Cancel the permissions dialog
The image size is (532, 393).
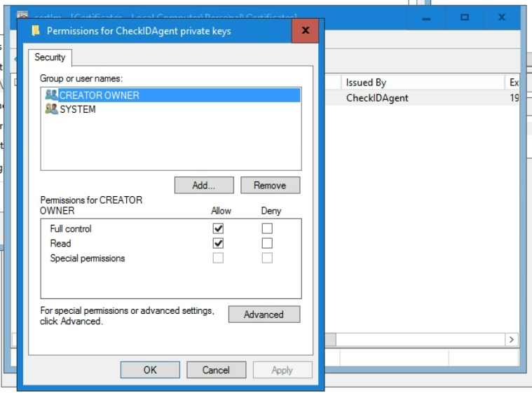pyautogui.click(x=216, y=370)
